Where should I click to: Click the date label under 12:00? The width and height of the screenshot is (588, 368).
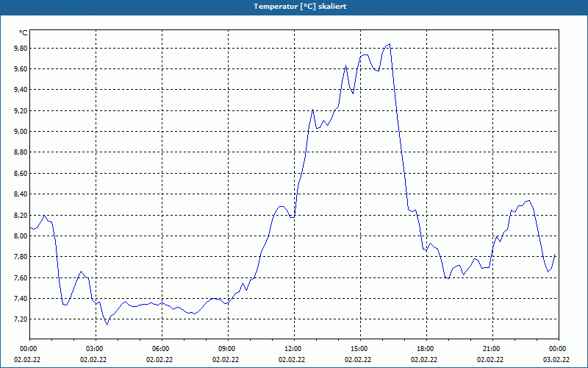pyautogui.click(x=292, y=360)
